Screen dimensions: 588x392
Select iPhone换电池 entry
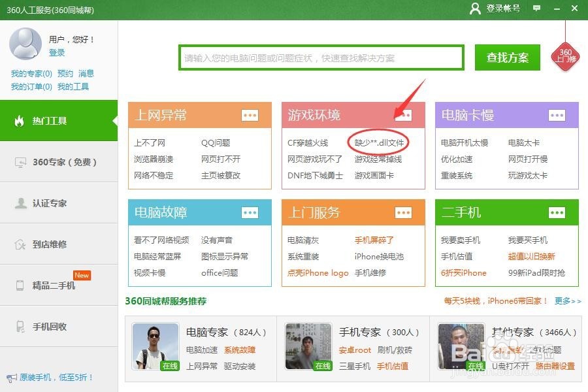coord(379,257)
